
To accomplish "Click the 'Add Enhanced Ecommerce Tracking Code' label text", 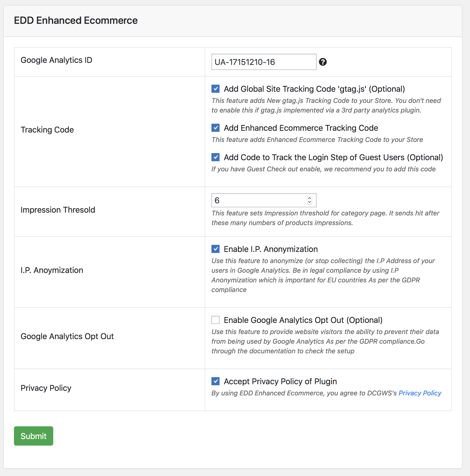I will [301, 128].
